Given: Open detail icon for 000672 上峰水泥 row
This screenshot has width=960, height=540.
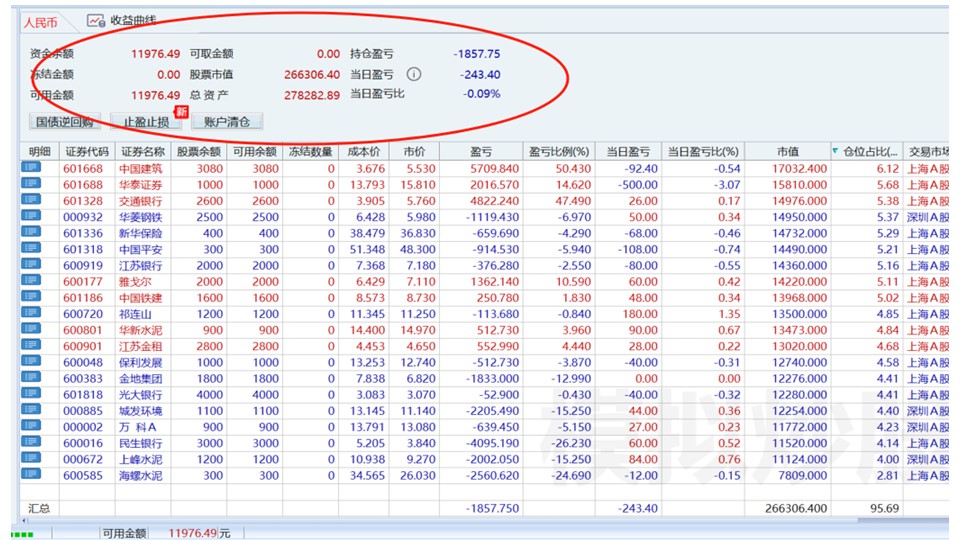Looking at the screenshot, I should (x=31, y=457).
